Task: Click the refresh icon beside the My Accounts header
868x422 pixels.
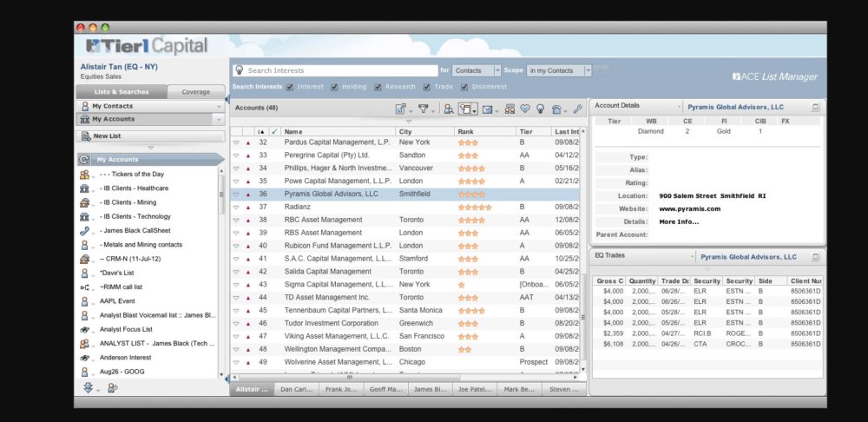Action: (84, 160)
